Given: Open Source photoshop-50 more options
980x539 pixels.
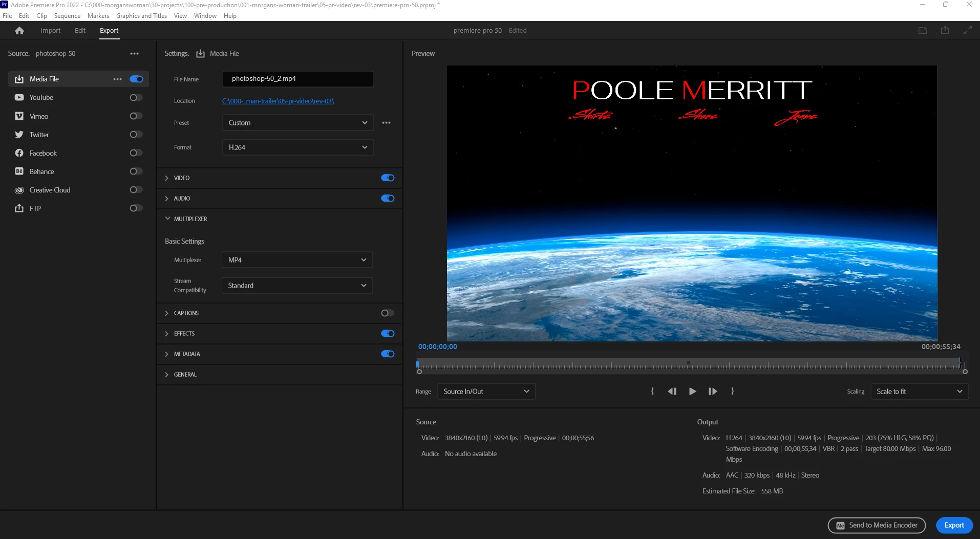Looking at the screenshot, I should pyautogui.click(x=134, y=53).
